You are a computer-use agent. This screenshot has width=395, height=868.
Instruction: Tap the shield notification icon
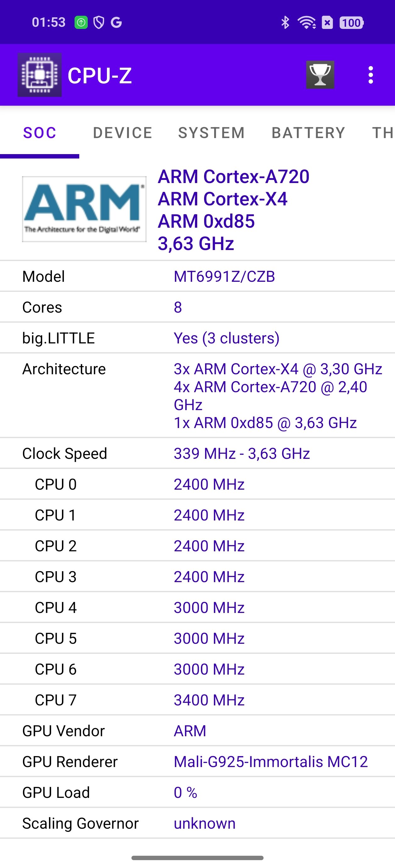click(x=99, y=23)
